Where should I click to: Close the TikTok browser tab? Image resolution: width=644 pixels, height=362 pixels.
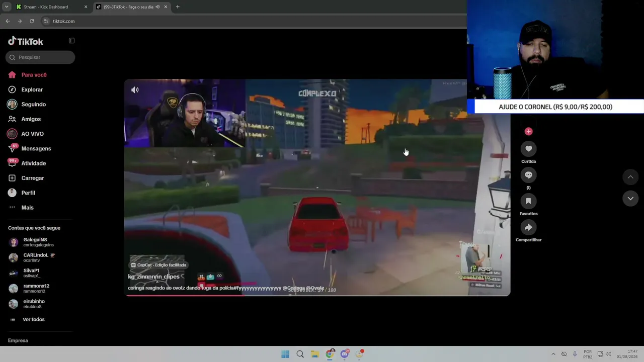coord(166,7)
